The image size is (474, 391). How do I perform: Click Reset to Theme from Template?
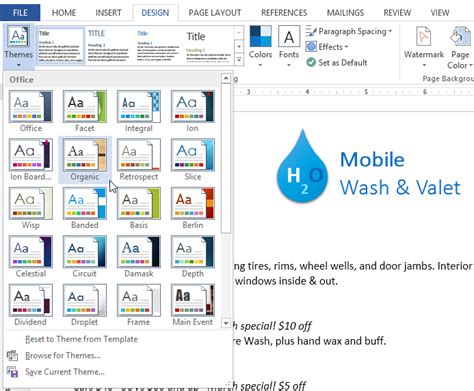(81, 339)
